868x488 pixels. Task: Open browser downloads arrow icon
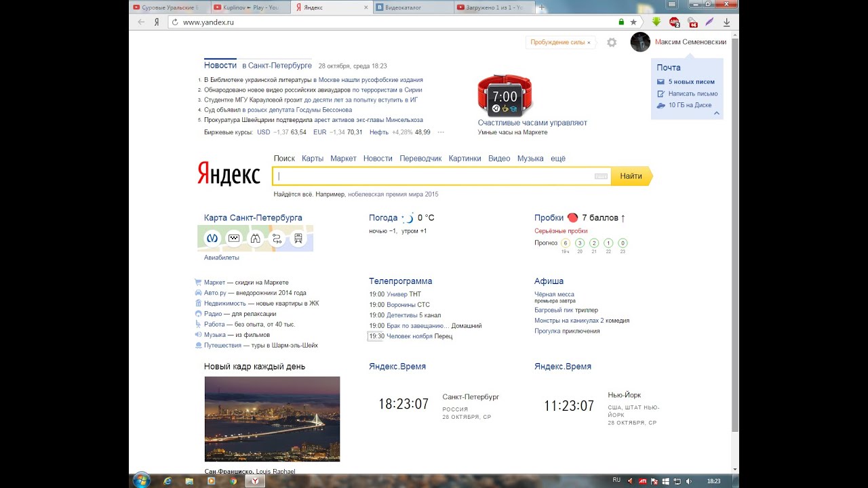[727, 22]
